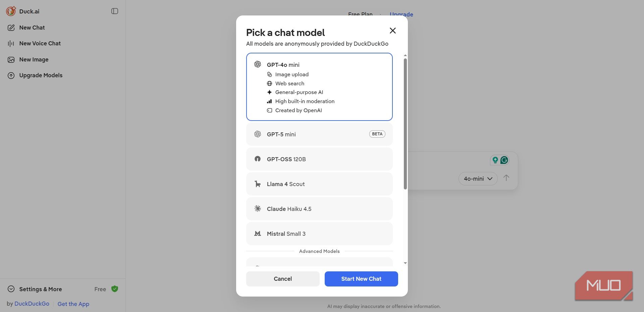Open the DuckDuckGo link

32,304
